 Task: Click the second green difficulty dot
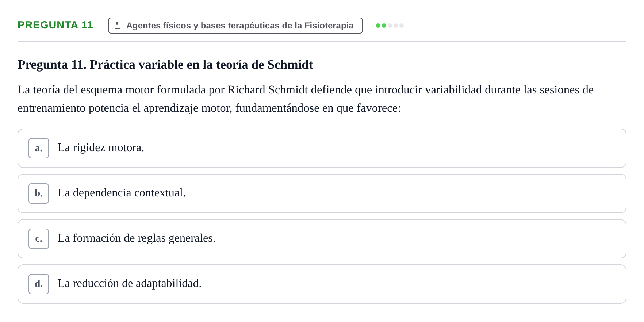(x=384, y=26)
